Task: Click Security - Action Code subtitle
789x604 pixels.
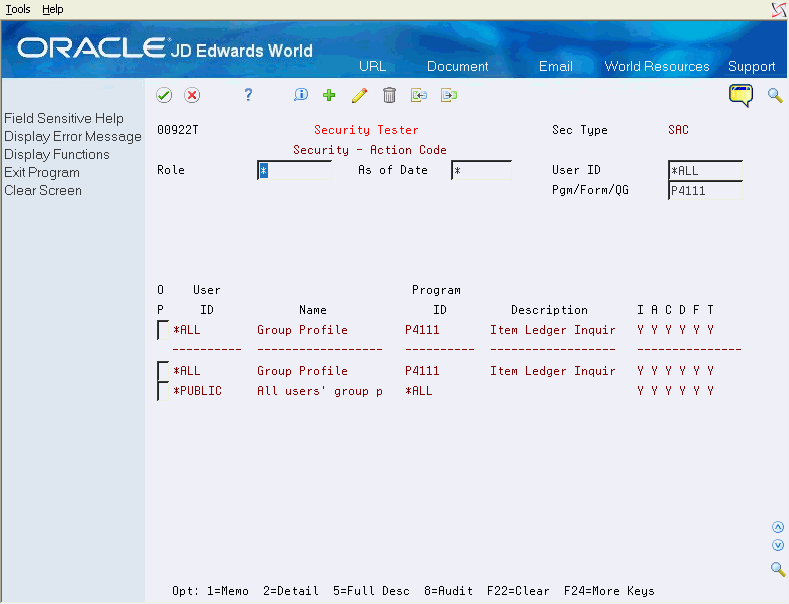Action: click(370, 150)
